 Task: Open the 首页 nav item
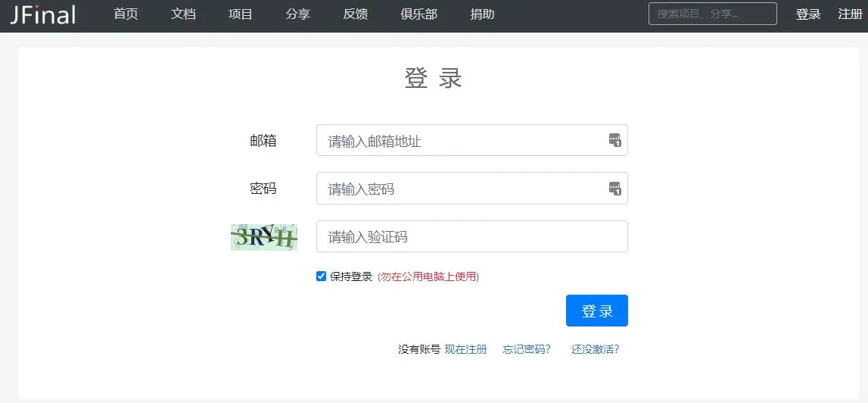click(x=126, y=14)
